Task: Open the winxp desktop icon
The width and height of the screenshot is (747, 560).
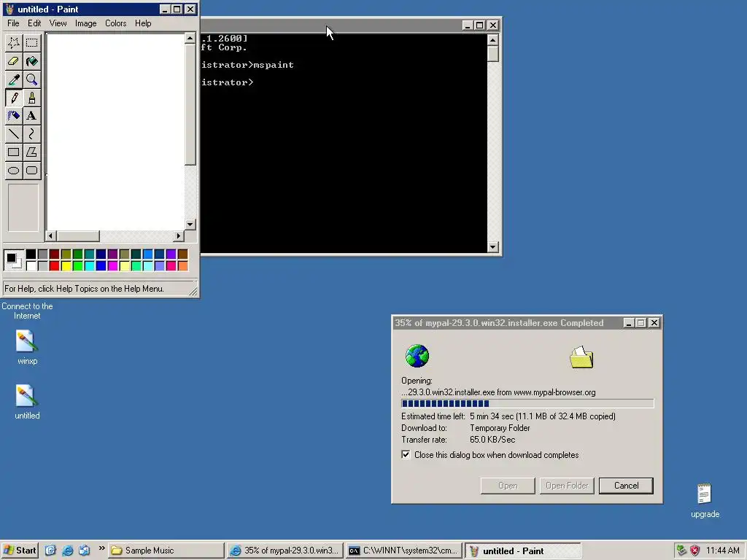Action: pyautogui.click(x=27, y=348)
